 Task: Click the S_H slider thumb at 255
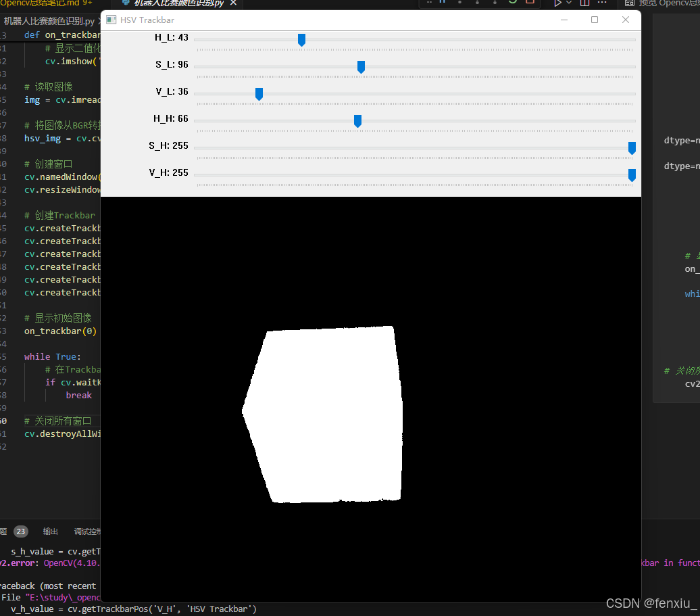(x=632, y=148)
